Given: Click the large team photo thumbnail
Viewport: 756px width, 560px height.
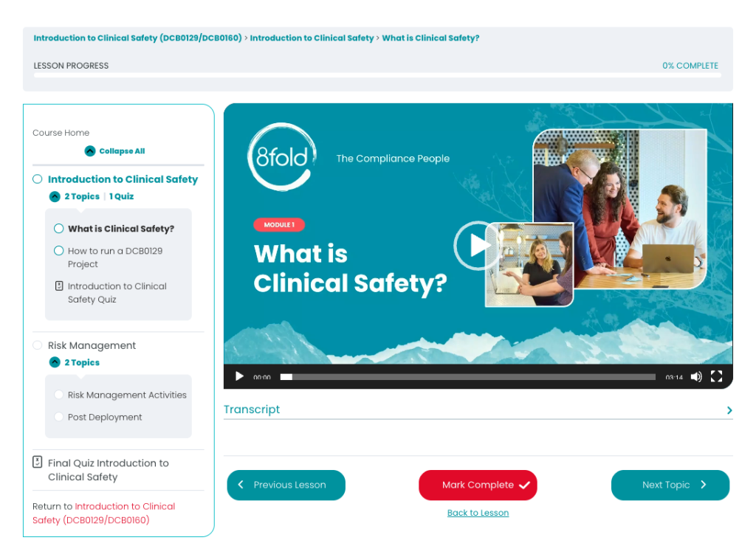Looking at the screenshot, I should [620, 209].
